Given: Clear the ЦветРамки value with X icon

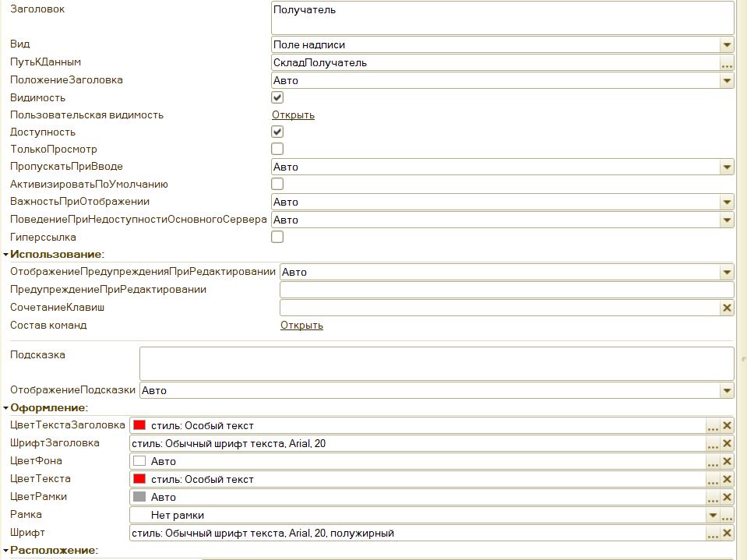Looking at the screenshot, I should click(x=727, y=497).
